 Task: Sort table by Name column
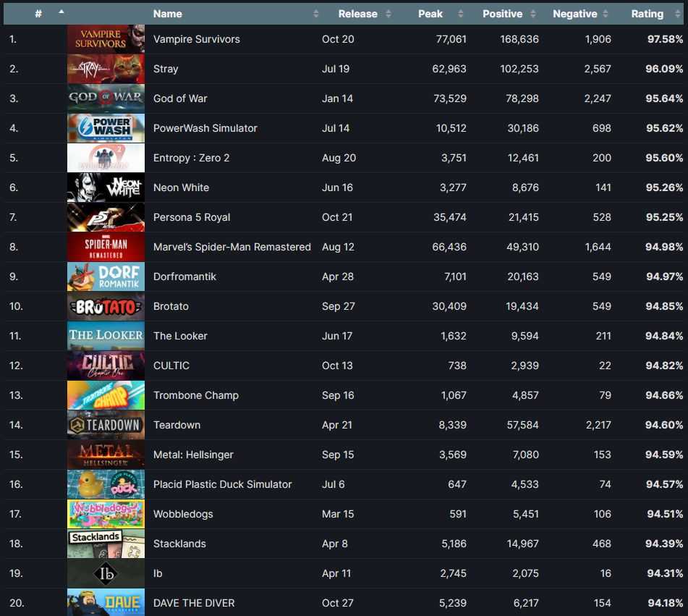pos(234,14)
